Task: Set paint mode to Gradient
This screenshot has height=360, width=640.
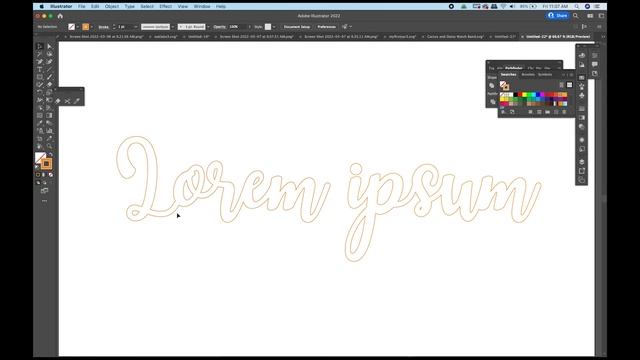Action: (x=44, y=175)
